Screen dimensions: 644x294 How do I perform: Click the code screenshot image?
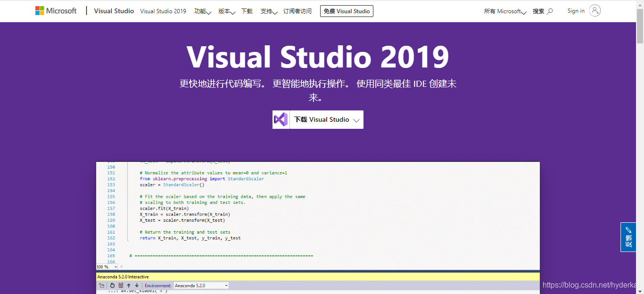pyautogui.click(x=318, y=227)
